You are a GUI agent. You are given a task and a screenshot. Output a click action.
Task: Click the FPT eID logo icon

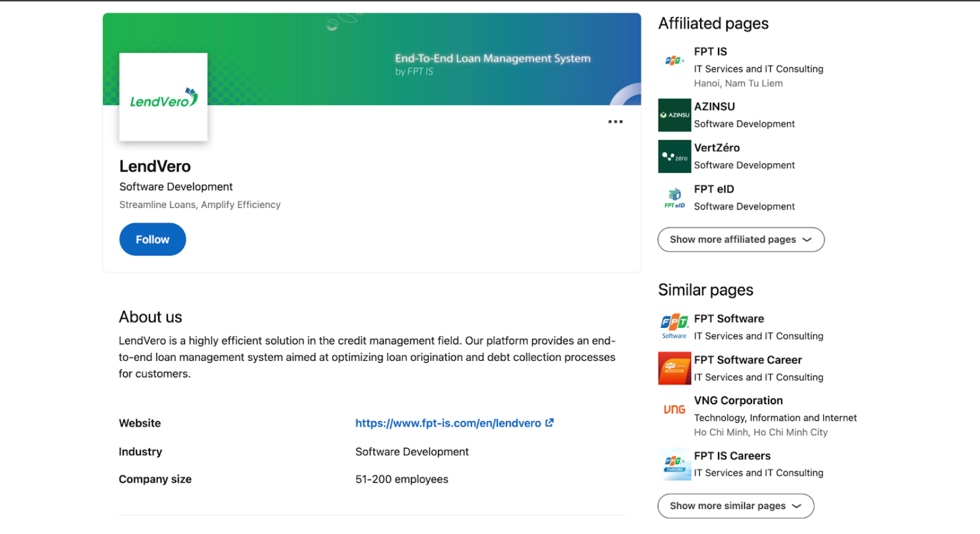tap(674, 198)
